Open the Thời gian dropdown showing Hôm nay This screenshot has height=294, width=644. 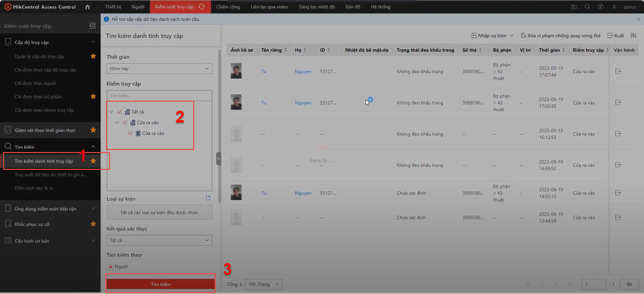pos(159,68)
